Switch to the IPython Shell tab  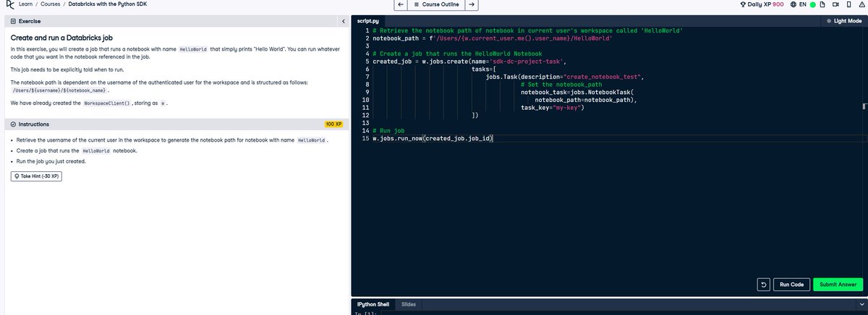tap(373, 304)
